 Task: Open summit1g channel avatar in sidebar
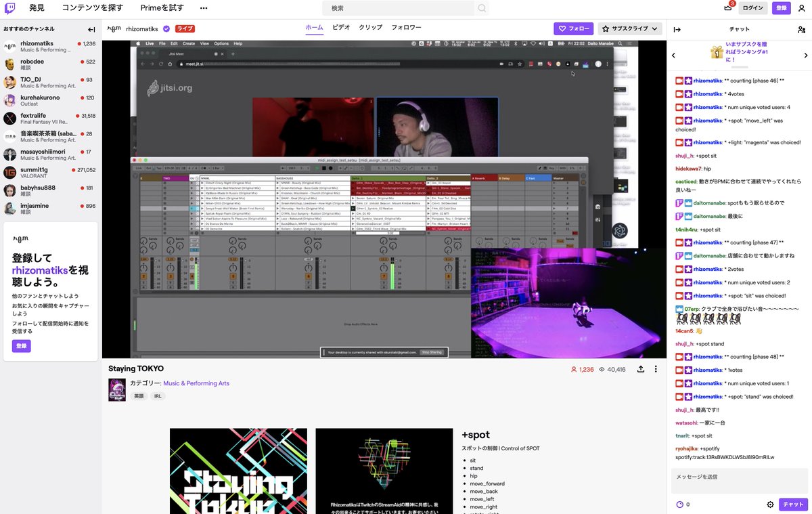pyautogui.click(x=9, y=173)
